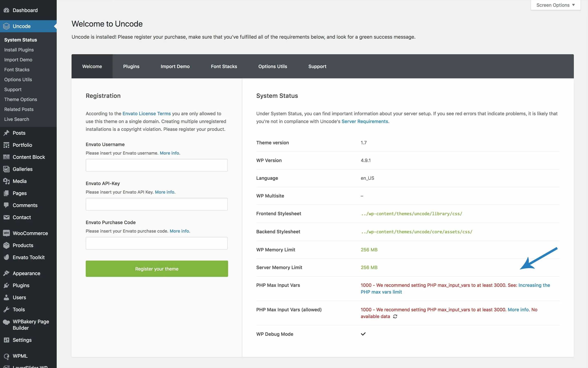
Task: Open the Support tab
Action: click(317, 66)
